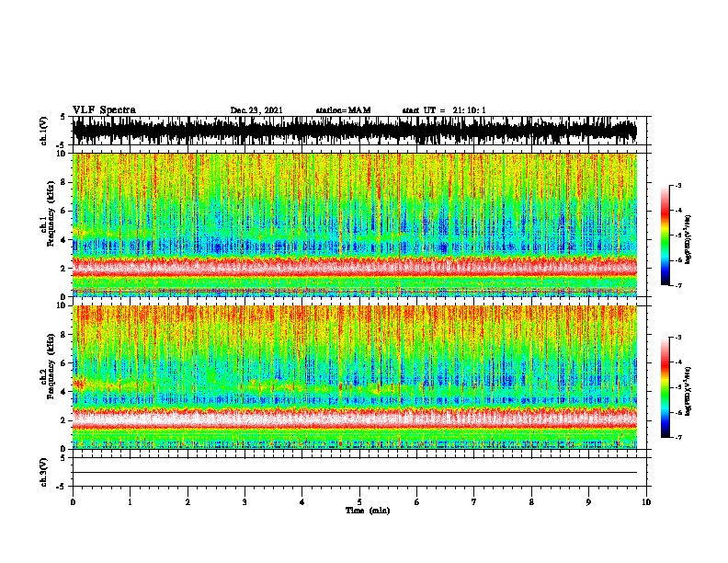Select the flat ch.3 voltage trace panel

tap(359, 472)
